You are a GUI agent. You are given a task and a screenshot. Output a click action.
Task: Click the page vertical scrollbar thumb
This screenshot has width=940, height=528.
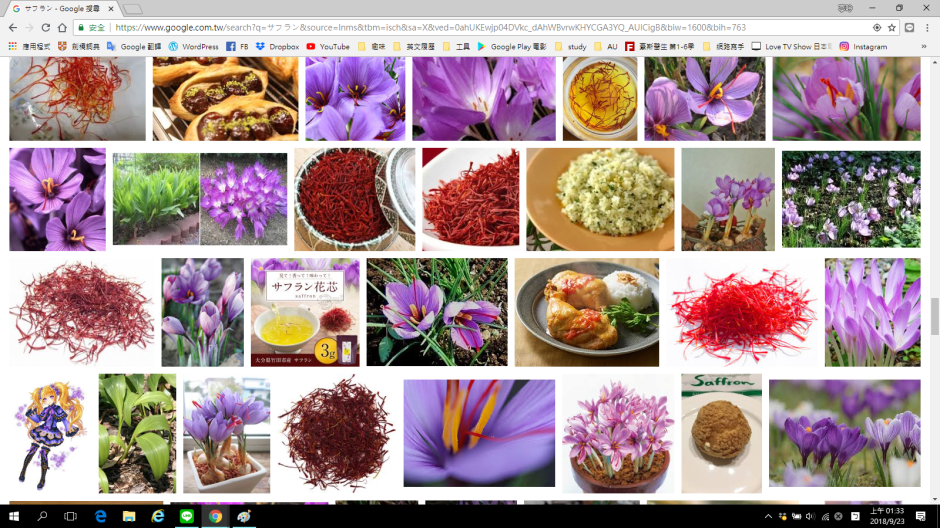pyautogui.click(x=935, y=316)
